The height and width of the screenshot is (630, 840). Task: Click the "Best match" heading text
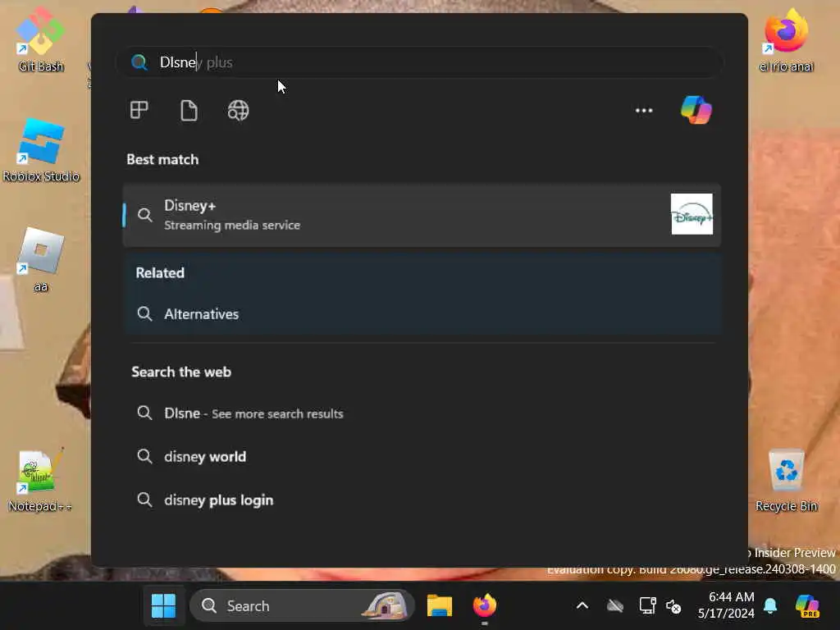[x=162, y=160]
